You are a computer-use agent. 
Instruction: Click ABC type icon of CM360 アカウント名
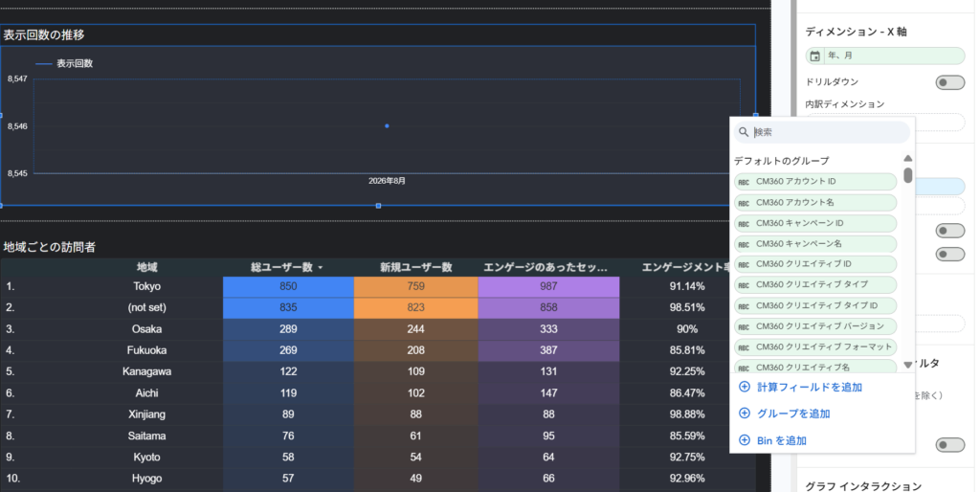(744, 203)
